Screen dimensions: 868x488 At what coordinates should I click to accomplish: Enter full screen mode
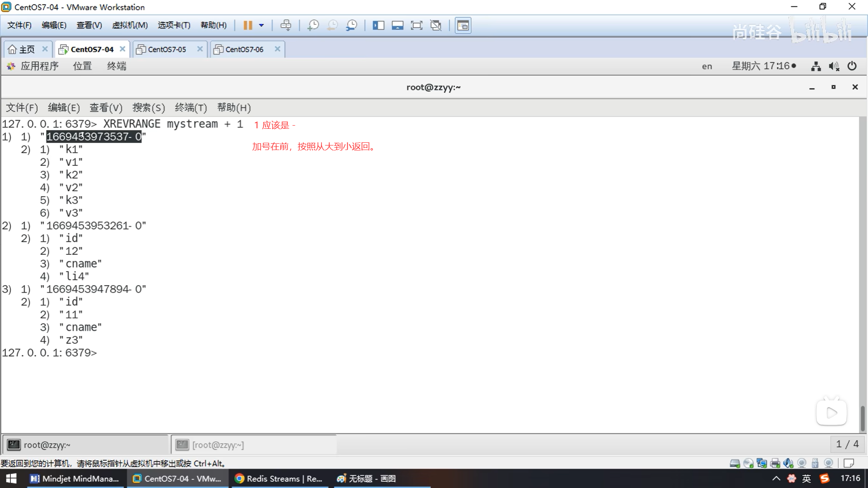tap(416, 25)
